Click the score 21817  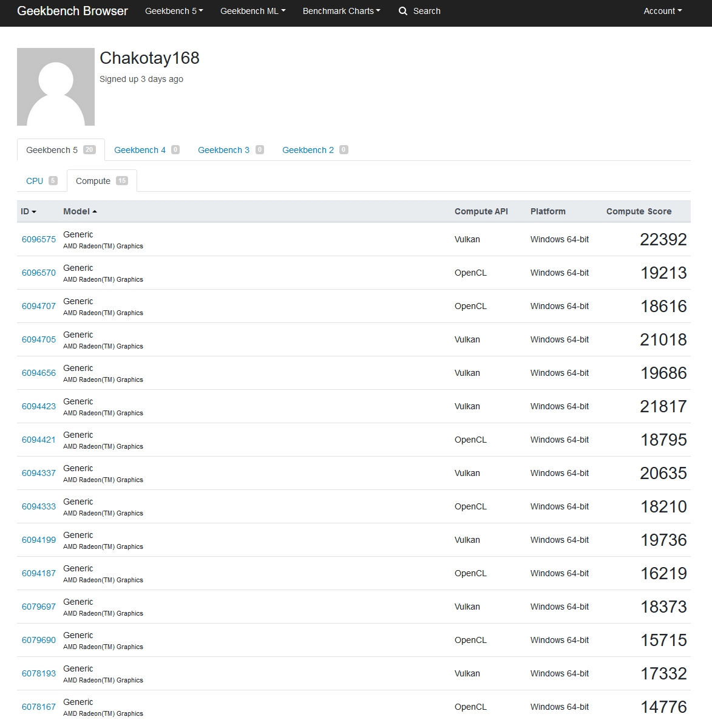pos(663,407)
